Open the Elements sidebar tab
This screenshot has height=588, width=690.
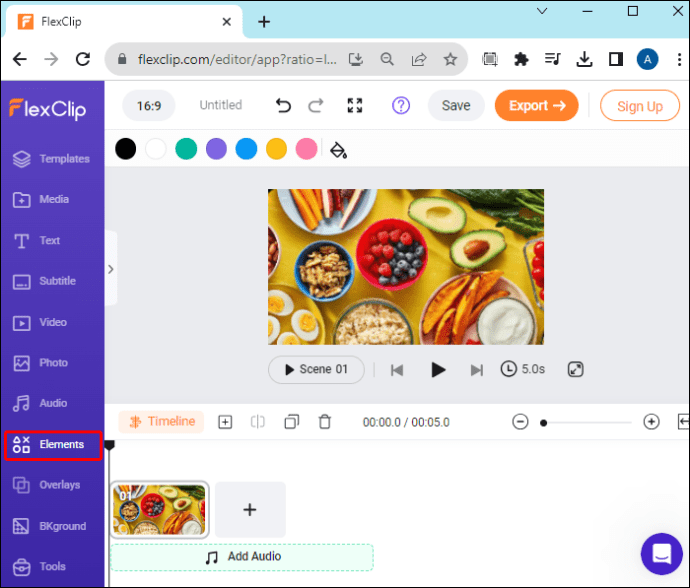[x=53, y=445]
